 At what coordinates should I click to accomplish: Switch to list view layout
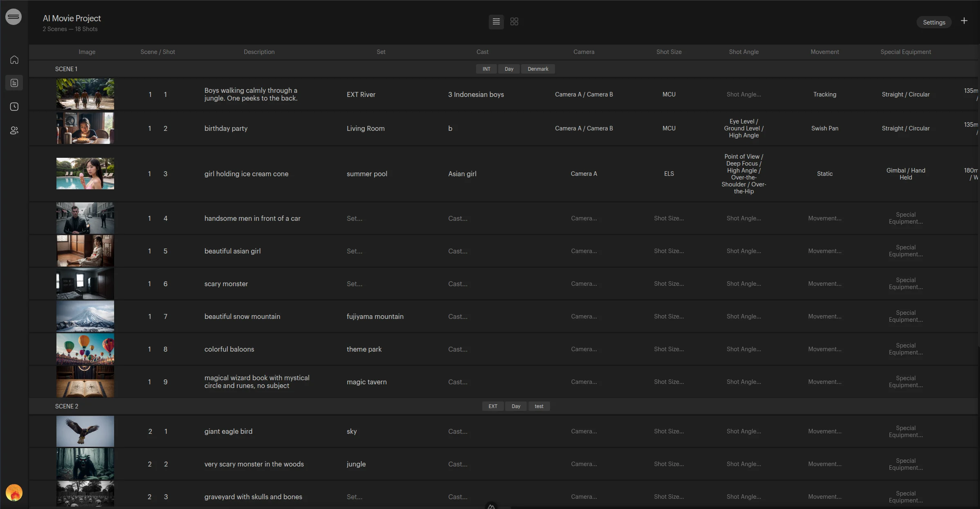coord(496,22)
